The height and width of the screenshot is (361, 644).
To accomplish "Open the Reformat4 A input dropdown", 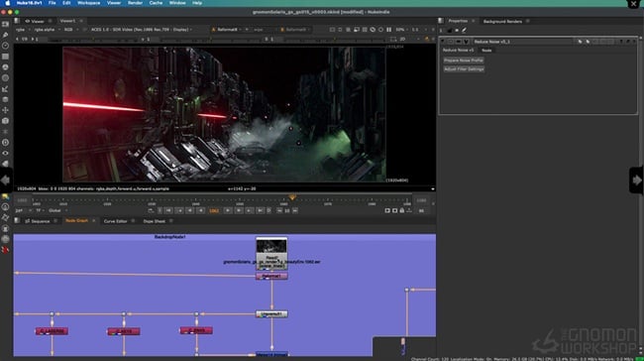I will [x=229, y=30].
